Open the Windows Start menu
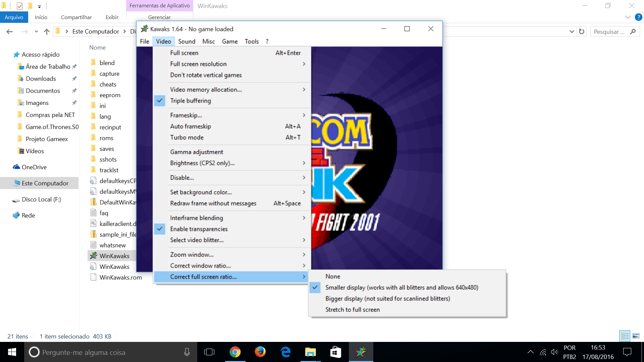 click(12, 352)
